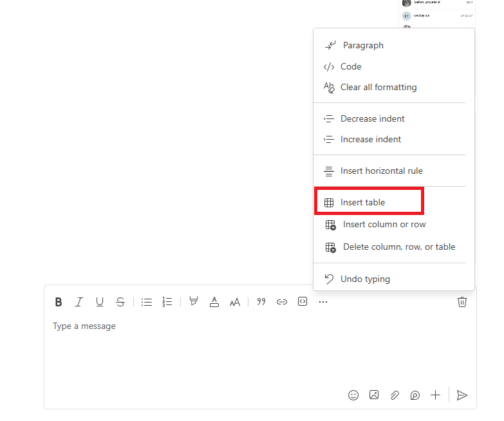Viewport: 504px width, 421px height.
Task: Open actions and apps plus button
Action: click(436, 395)
